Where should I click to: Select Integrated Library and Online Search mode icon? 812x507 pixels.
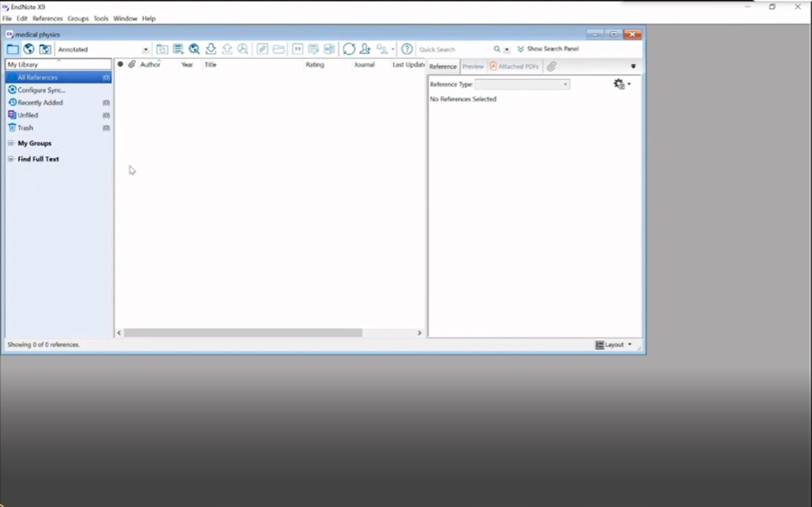pos(45,49)
